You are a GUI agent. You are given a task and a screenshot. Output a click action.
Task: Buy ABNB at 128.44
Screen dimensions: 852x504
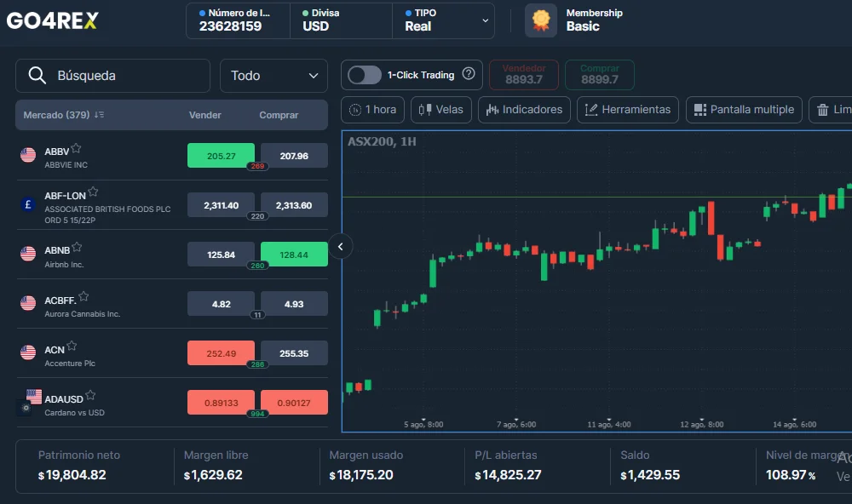pos(294,255)
